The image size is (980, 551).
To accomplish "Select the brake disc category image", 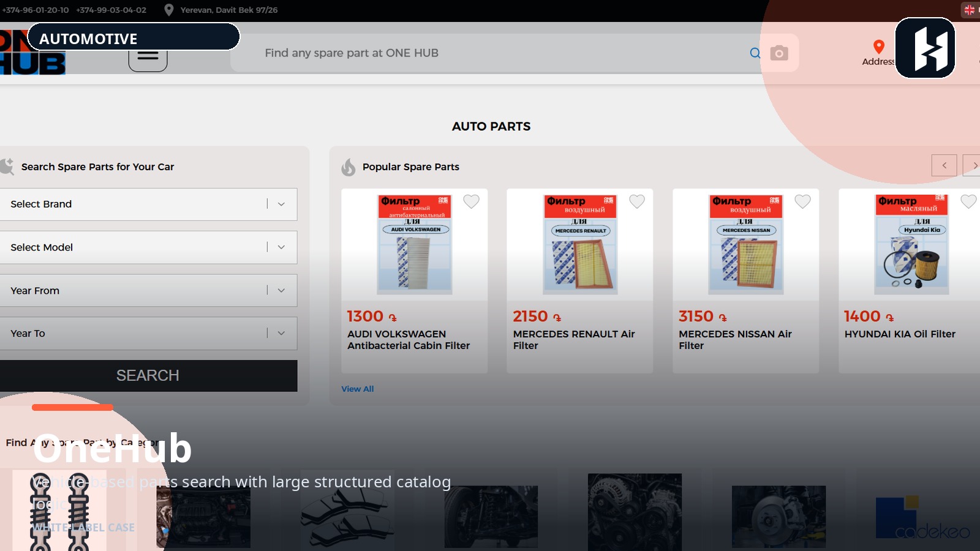I will [778, 517].
